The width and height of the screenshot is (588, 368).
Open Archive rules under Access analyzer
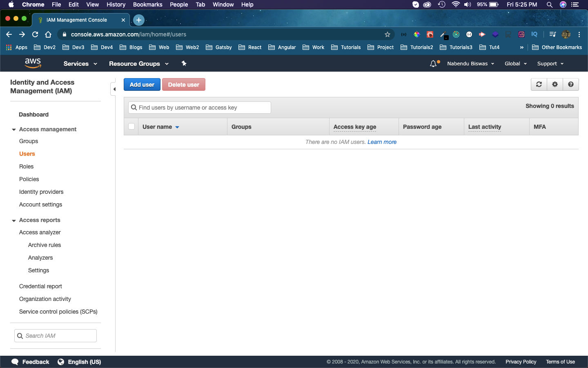(45, 245)
